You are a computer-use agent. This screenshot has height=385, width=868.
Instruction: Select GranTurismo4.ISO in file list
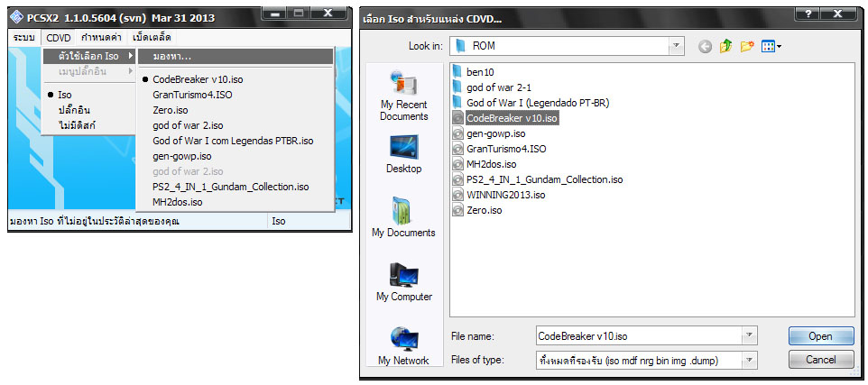pyautogui.click(x=499, y=149)
